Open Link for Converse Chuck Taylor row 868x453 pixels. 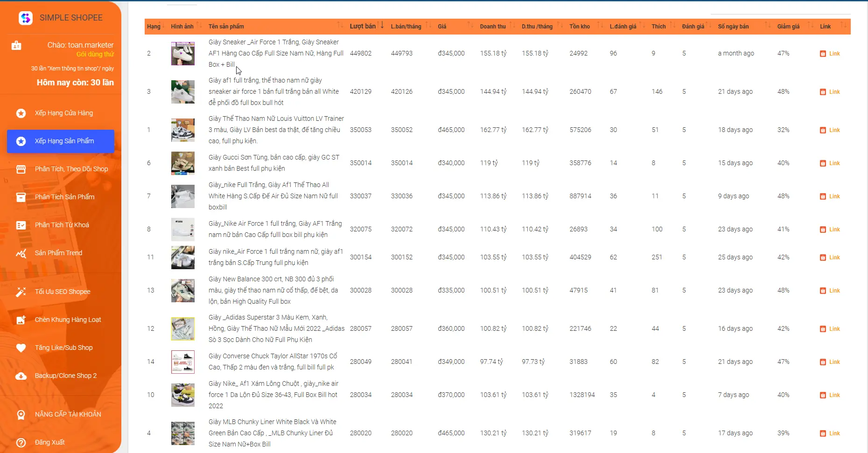click(x=830, y=362)
